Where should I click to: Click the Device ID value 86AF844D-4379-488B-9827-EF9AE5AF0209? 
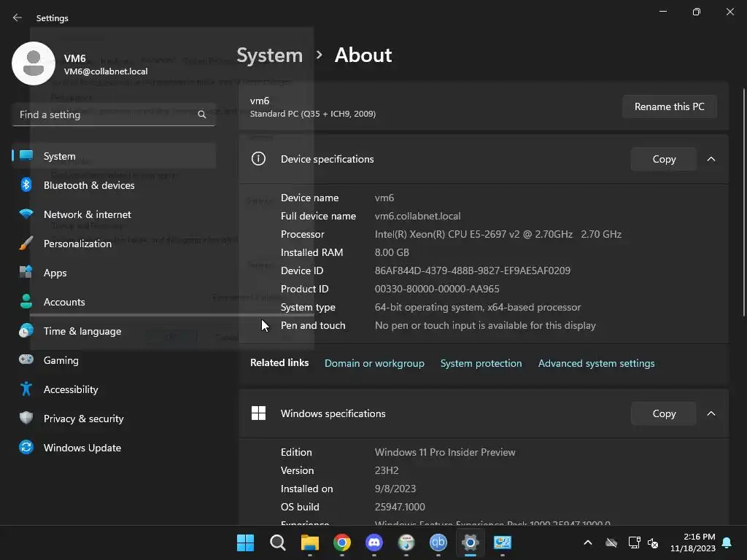point(473,271)
